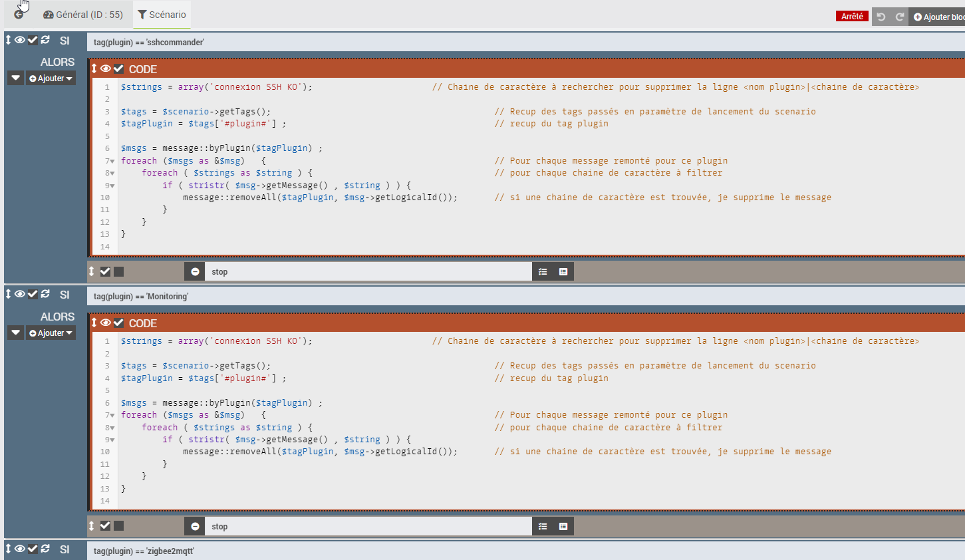Open action picker icon of first stop row

click(x=543, y=271)
